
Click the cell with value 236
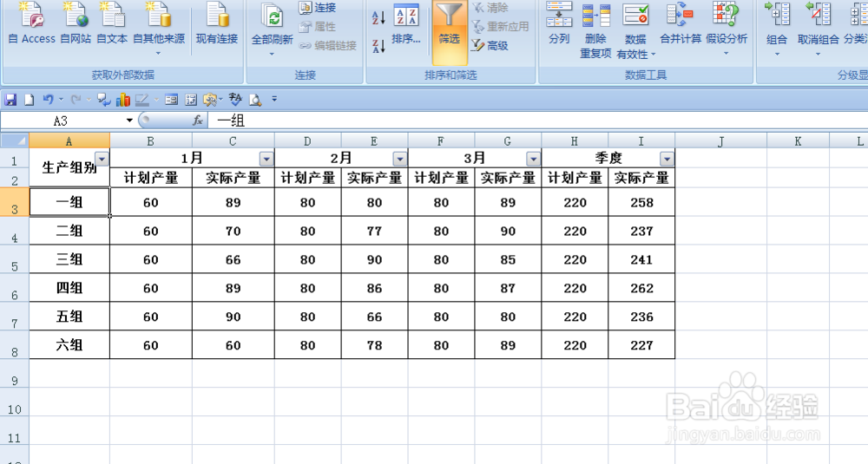point(641,317)
